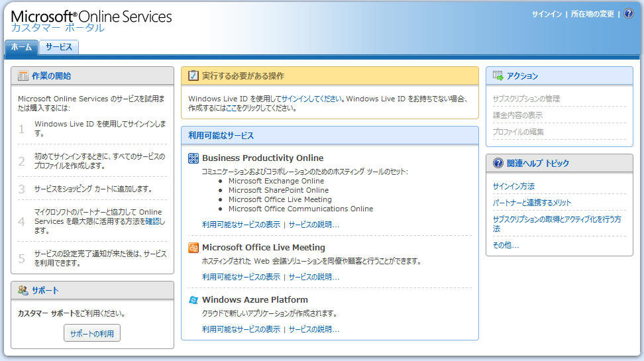
Task: Click the サポート people icon
Action: coord(23,290)
